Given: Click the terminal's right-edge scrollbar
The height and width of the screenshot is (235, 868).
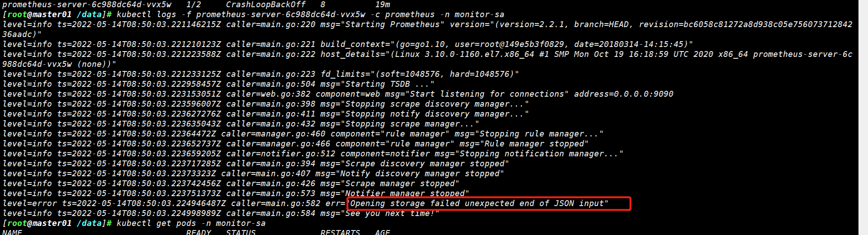Looking at the screenshot, I should [863, 117].
